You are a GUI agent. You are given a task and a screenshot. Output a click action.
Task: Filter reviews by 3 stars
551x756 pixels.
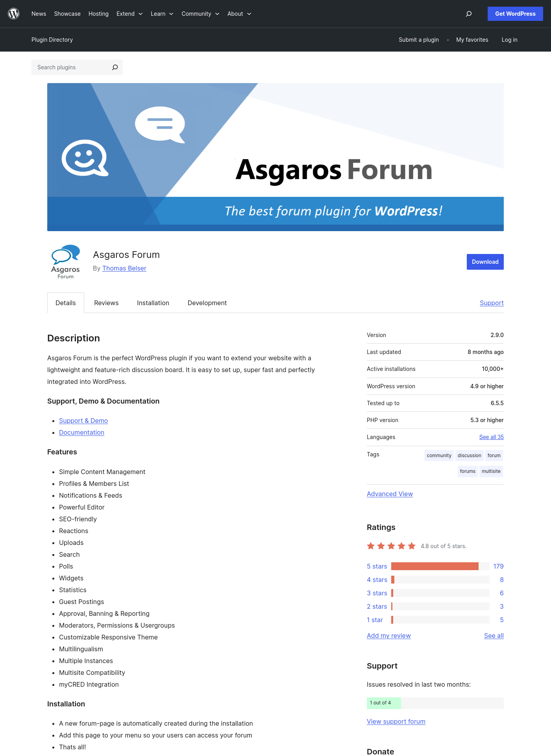click(x=377, y=593)
